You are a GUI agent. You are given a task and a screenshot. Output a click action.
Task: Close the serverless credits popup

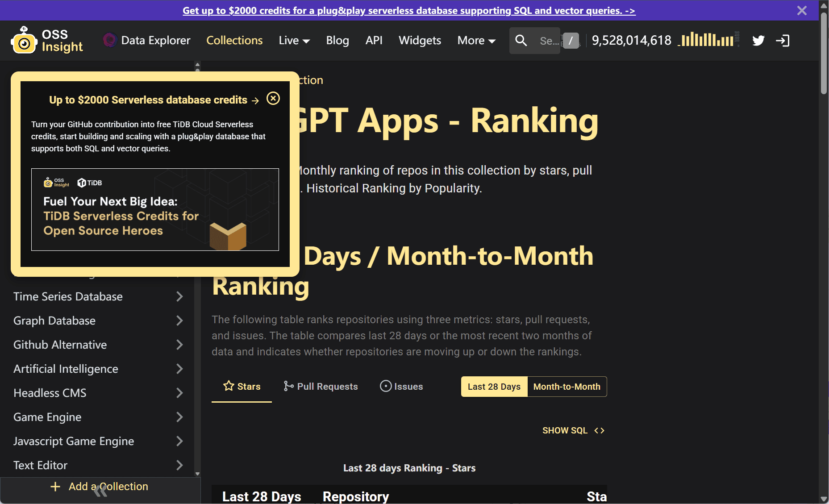tap(273, 98)
